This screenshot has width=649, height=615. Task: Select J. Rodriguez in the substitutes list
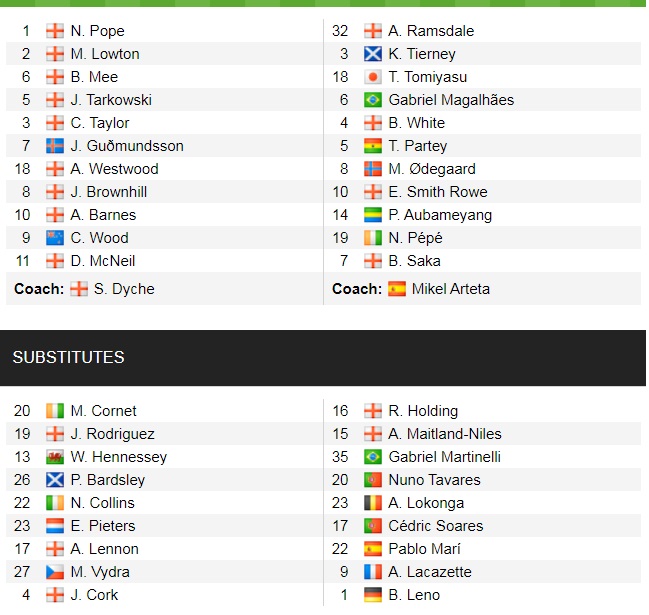click(112, 434)
